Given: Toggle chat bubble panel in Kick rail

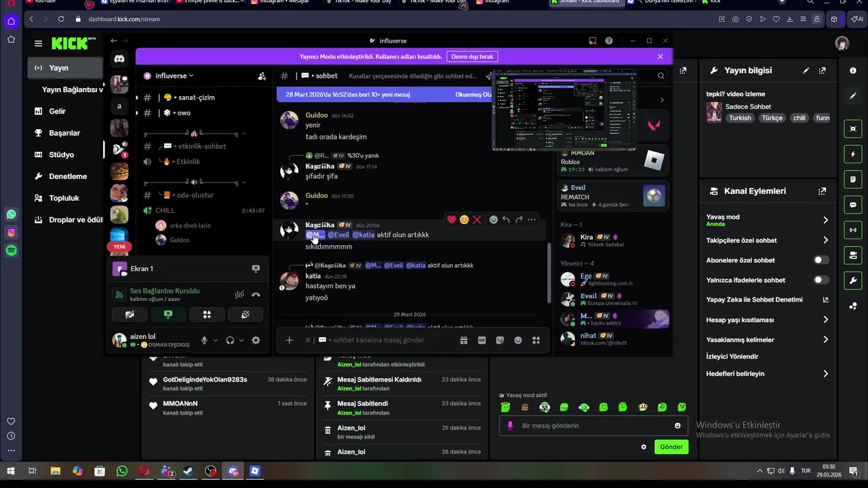Looking at the screenshot, I should 853,205.
